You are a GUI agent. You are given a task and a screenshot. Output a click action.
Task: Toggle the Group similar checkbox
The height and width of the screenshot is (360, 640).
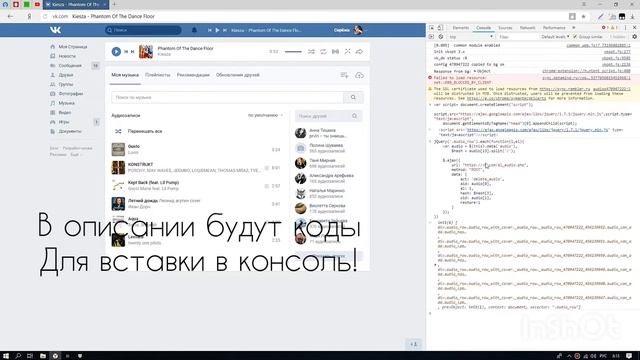pos(575,37)
